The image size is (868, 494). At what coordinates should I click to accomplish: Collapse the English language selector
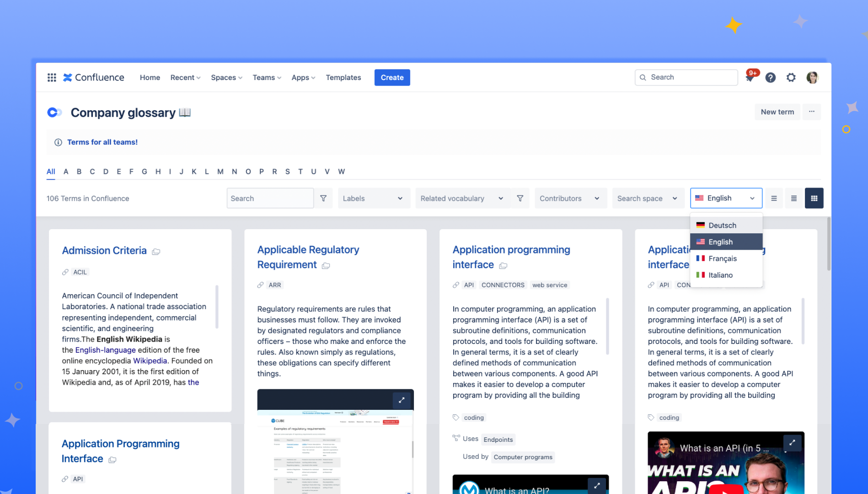(726, 198)
